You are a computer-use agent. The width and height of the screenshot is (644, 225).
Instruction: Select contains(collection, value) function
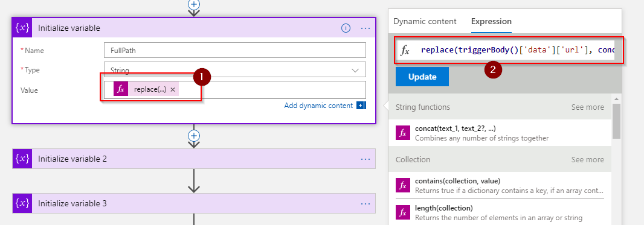tap(500, 186)
